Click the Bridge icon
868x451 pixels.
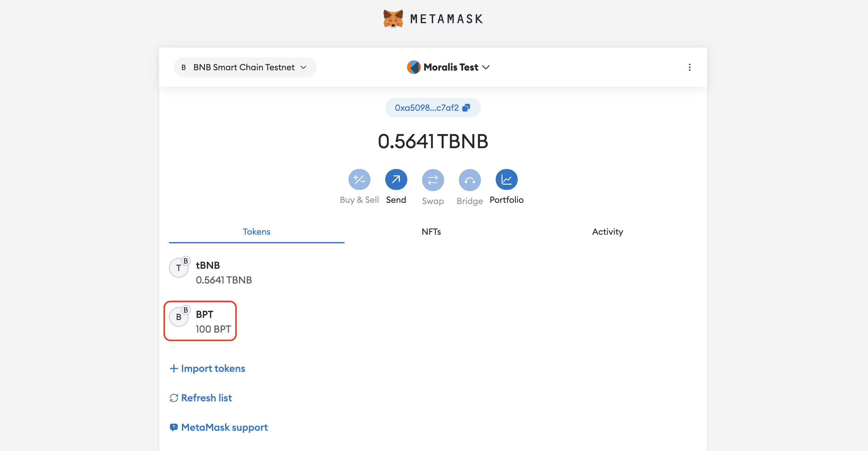[x=470, y=180]
